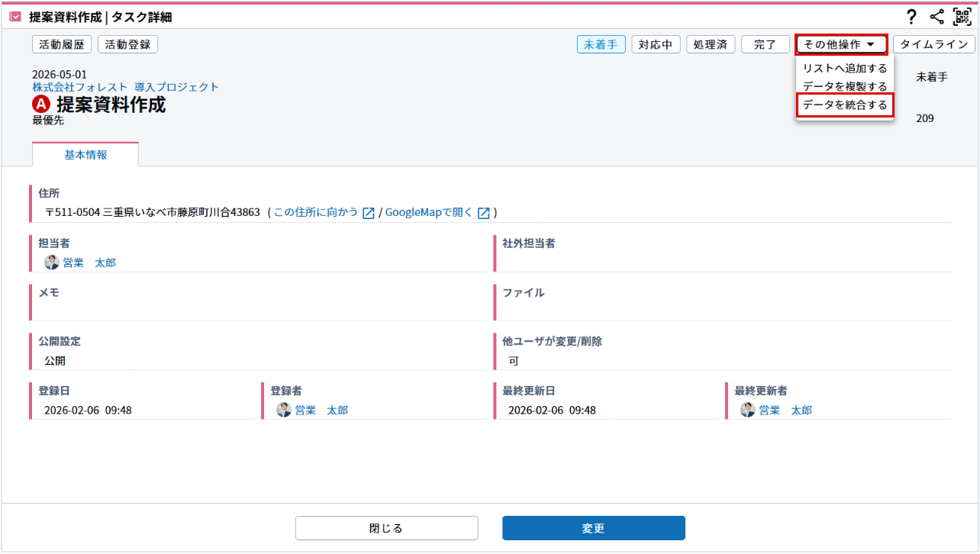
Task: Click the share icon in header
Action: click(937, 17)
